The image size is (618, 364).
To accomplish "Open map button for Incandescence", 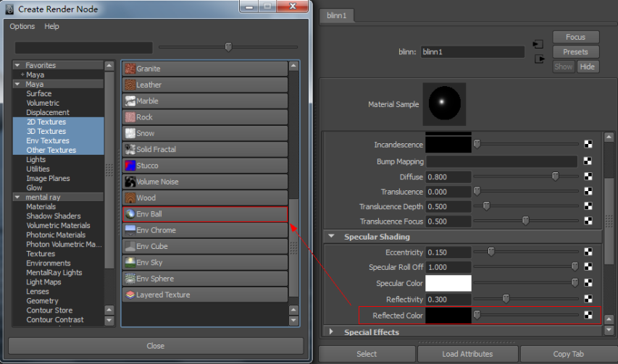I will click(x=588, y=145).
